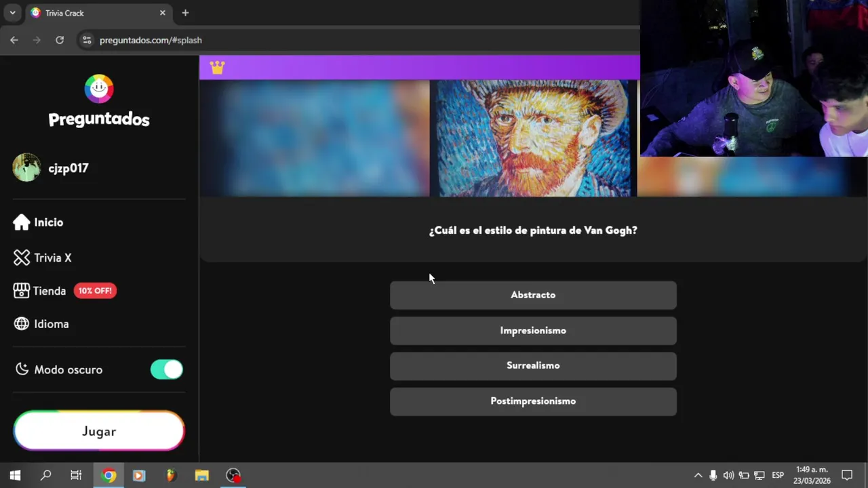Screen dimensions: 868x488
Task: Click the crown icon in purple bar
Action: tap(217, 67)
